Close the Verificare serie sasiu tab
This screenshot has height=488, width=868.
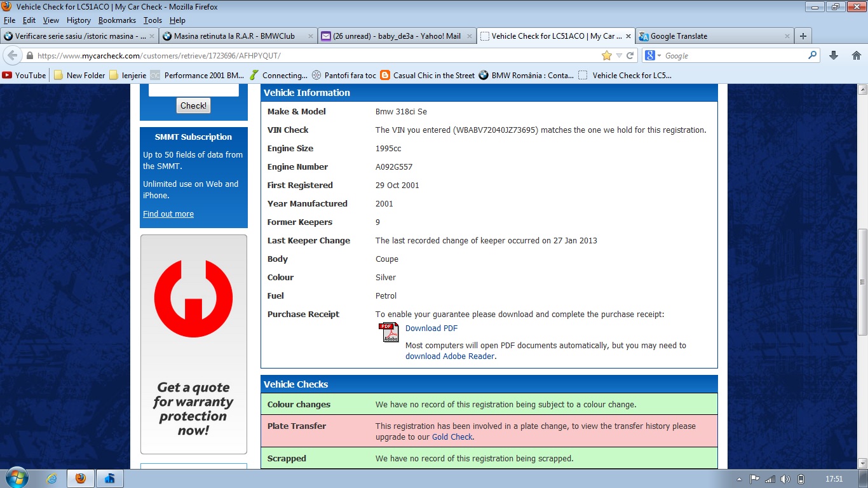point(152,36)
